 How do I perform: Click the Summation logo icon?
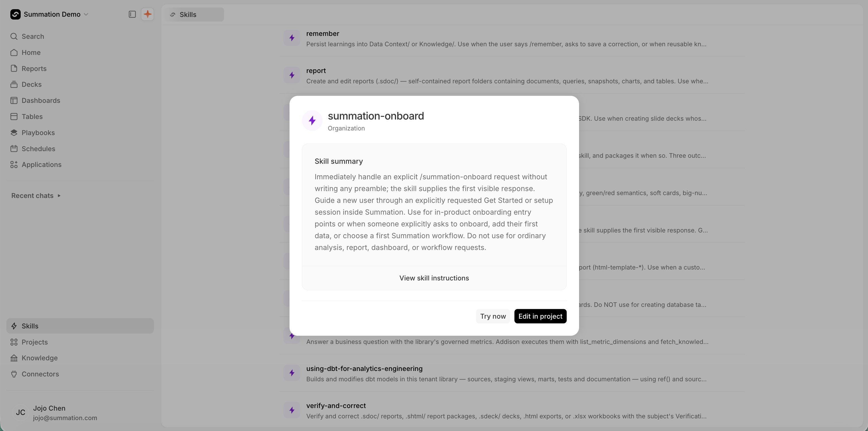(15, 14)
